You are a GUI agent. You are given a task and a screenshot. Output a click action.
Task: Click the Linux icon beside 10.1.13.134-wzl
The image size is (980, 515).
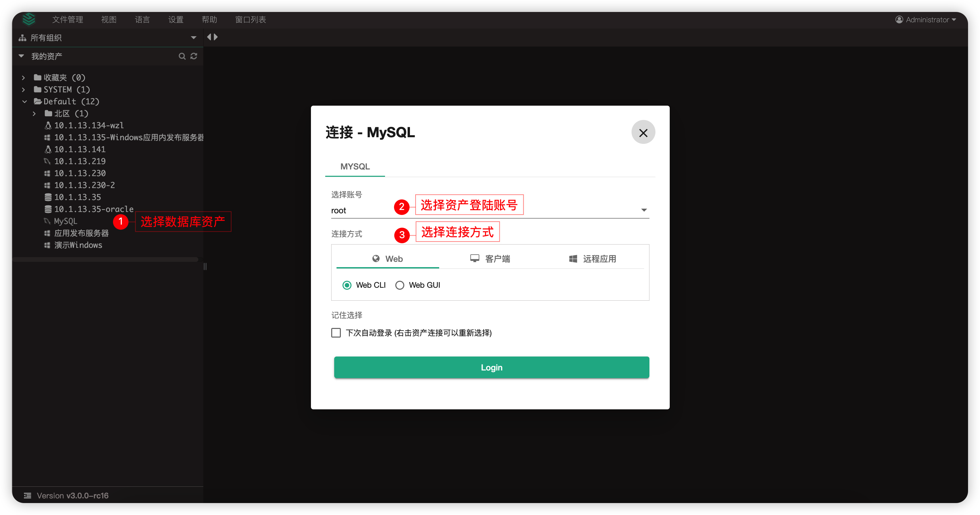[x=48, y=125]
